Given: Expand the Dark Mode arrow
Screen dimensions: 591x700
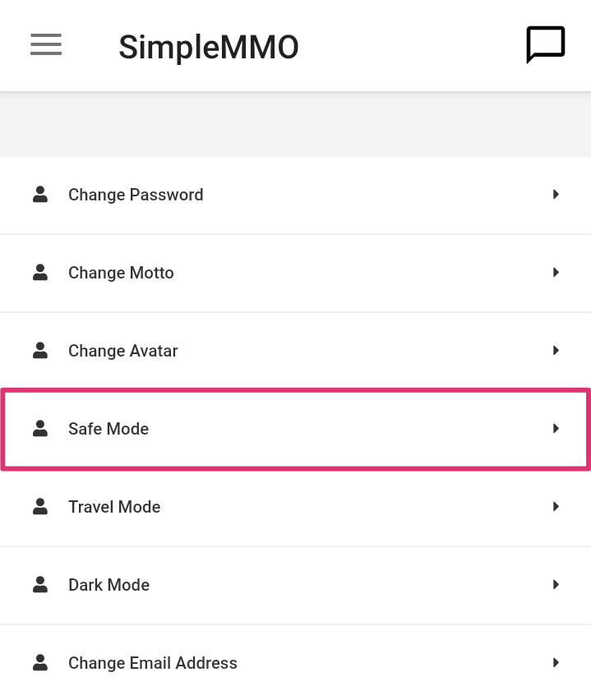Looking at the screenshot, I should [556, 585].
